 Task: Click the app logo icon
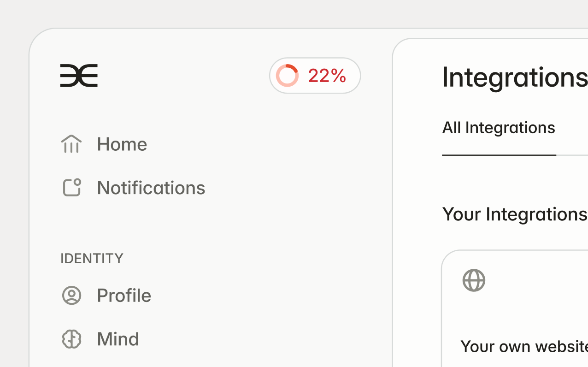(79, 76)
